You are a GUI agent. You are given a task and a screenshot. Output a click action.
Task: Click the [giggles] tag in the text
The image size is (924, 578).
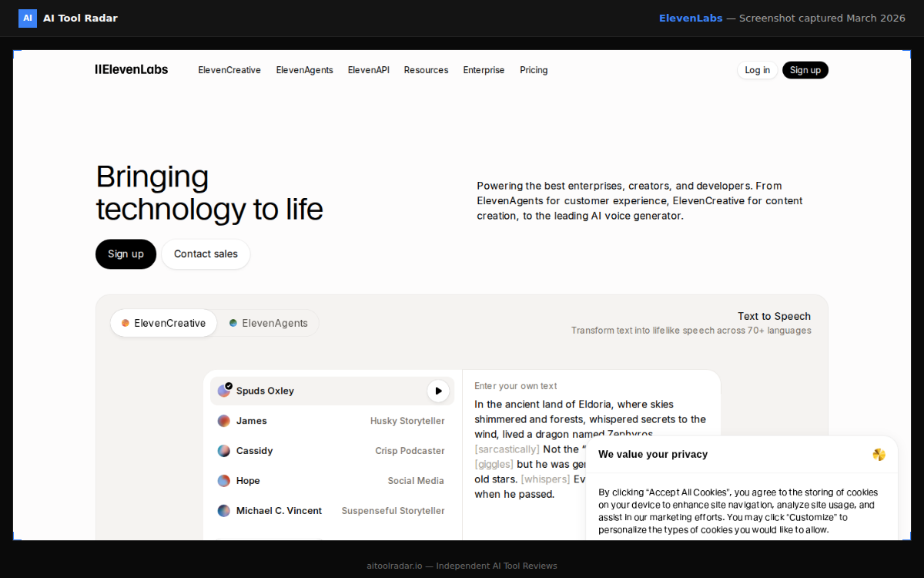494,464
